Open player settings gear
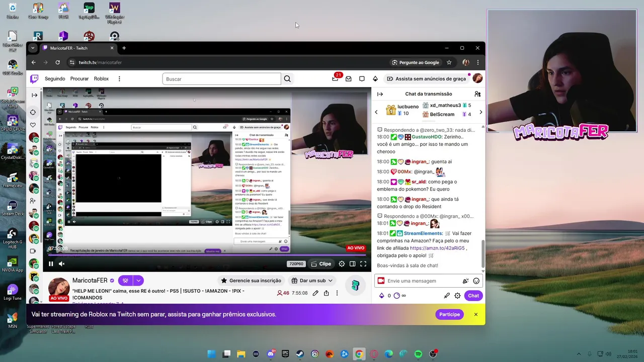Screen dimensions: 644x362 (342, 264)
